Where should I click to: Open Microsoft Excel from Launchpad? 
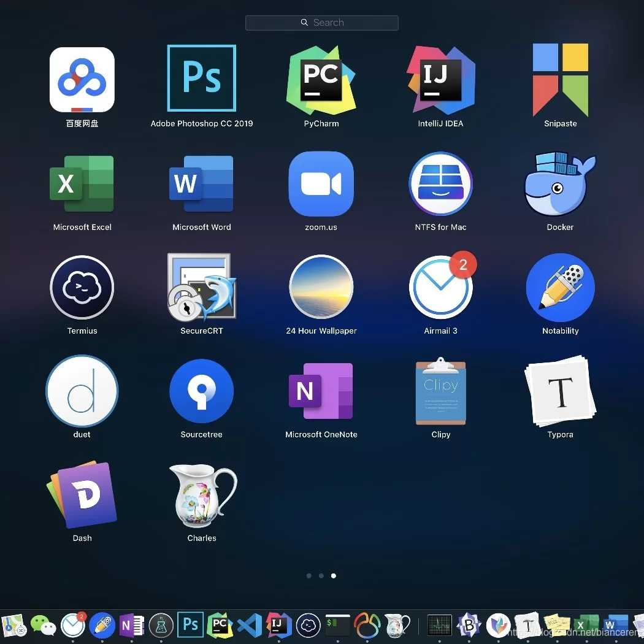tap(82, 183)
